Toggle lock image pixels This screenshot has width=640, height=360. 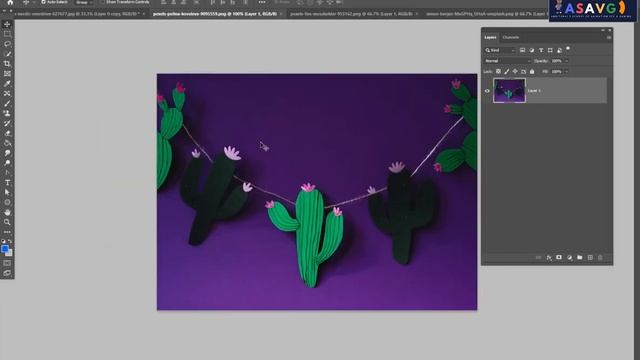(507, 71)
